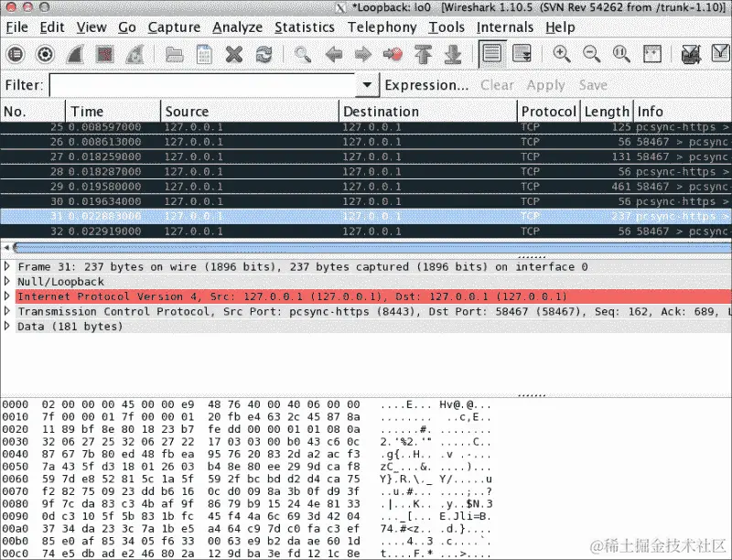Open the Capture menu
This screenshot has width=732, height=560.
pyautogui.click(x=174, y=27)
